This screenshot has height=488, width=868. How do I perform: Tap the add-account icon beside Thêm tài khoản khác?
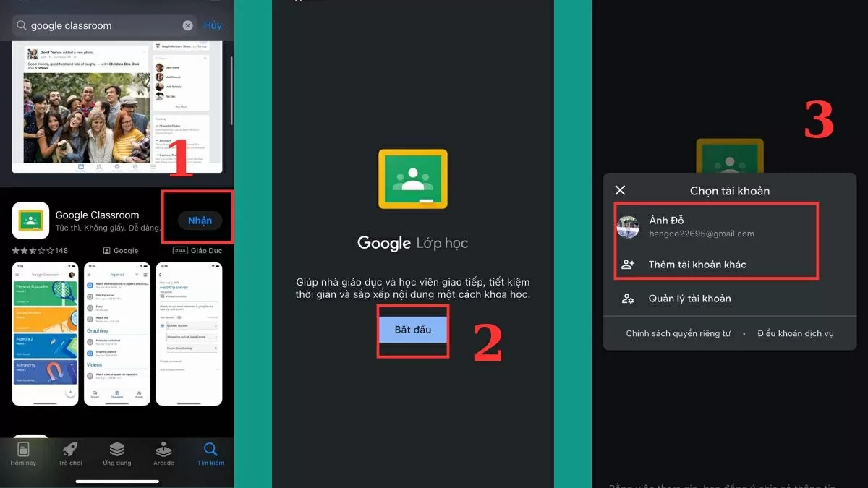pos(628,264)
